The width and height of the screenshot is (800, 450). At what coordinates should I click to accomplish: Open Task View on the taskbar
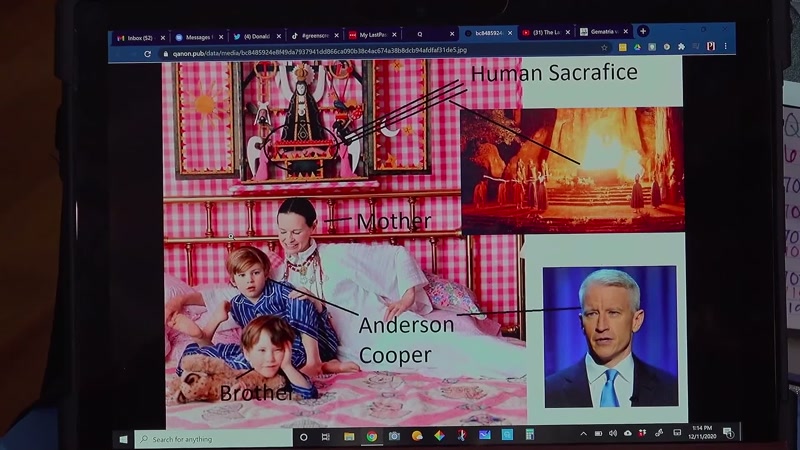click(x=326, y=437)
